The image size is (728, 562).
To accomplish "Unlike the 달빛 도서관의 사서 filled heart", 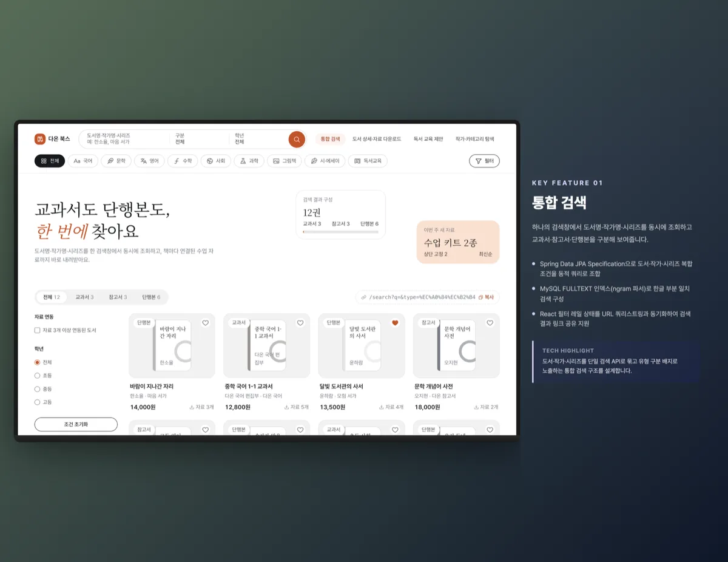I will click(x=395, y=323).
